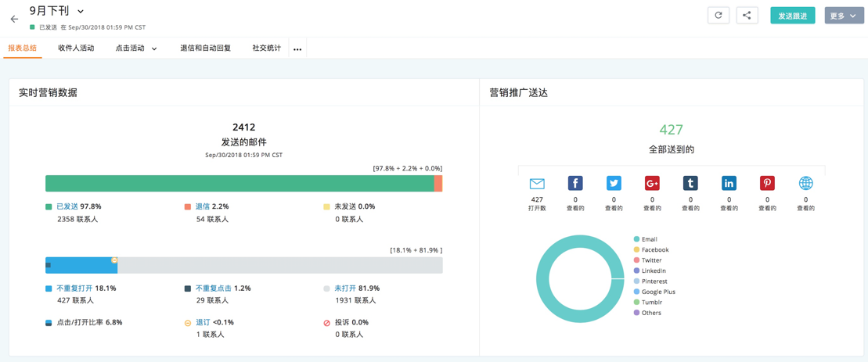Click the back arrow icon
The width and height of the screenshot is (868, 362).
tap(14, 19)
